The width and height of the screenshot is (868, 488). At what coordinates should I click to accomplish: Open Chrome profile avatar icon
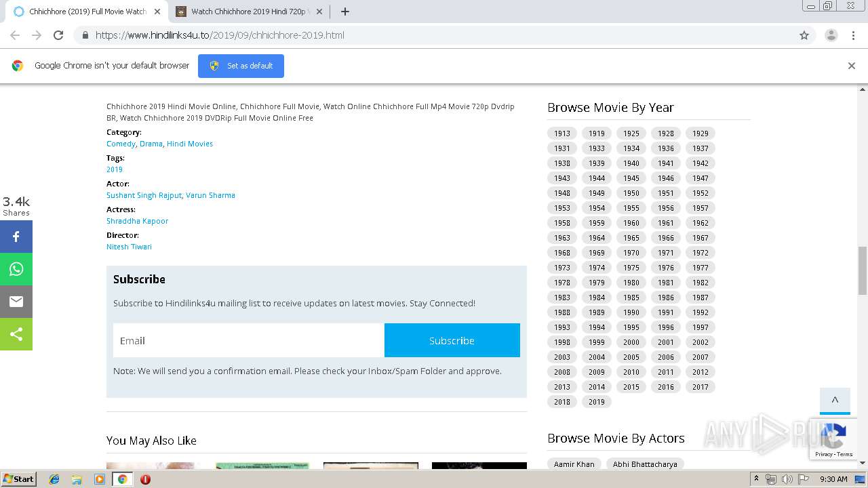(831, 35)
